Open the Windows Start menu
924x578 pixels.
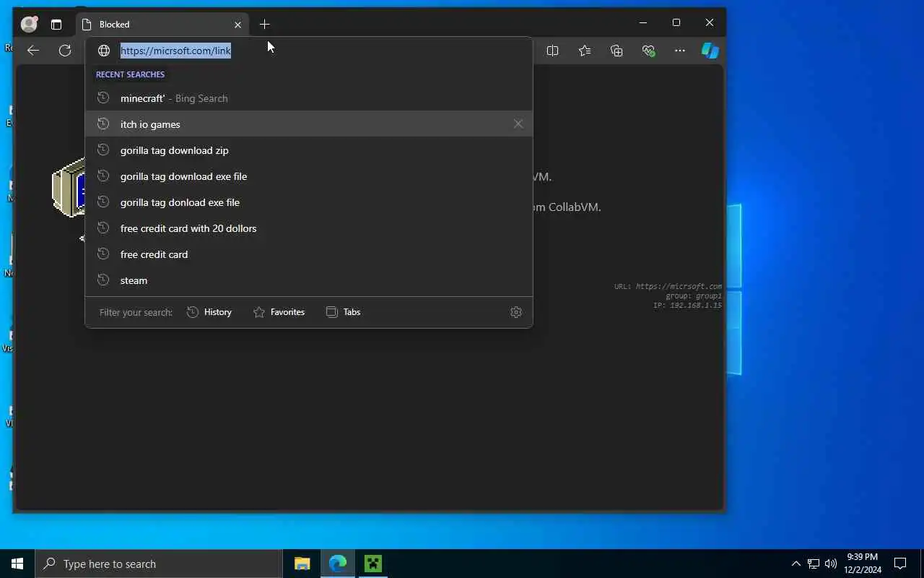(x=17, y=564)
